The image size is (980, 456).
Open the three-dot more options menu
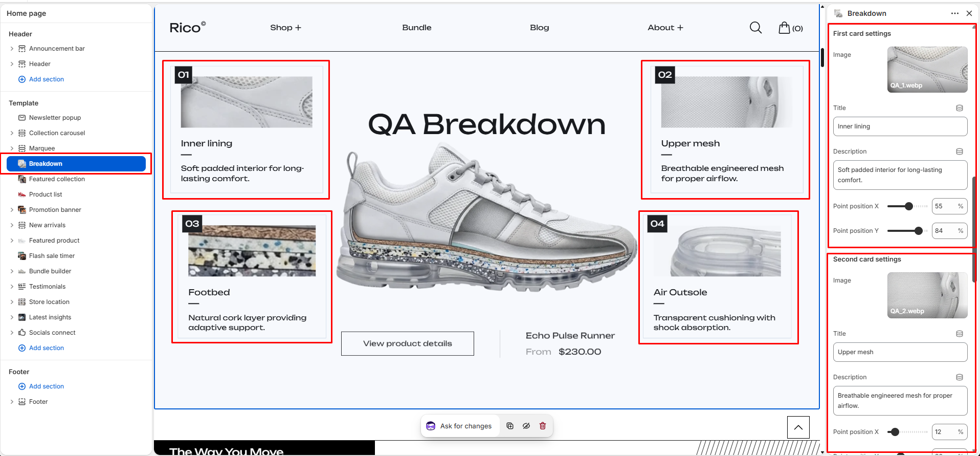(x=954, y=13)
